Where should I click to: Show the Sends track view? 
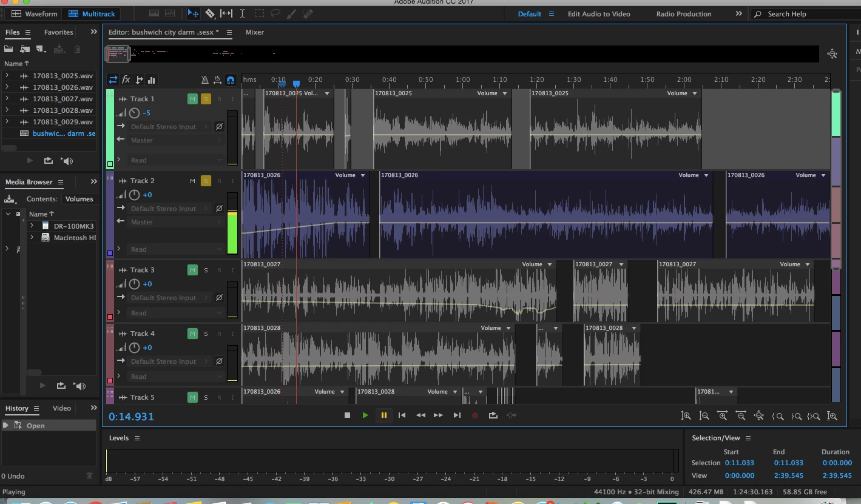click(x=139, y=79)
